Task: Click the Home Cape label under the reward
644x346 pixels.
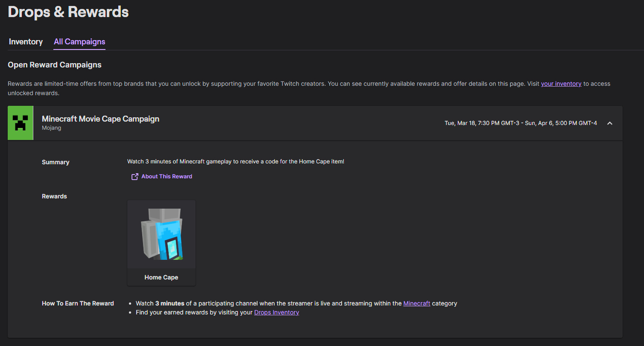Action: click(161, 277)
